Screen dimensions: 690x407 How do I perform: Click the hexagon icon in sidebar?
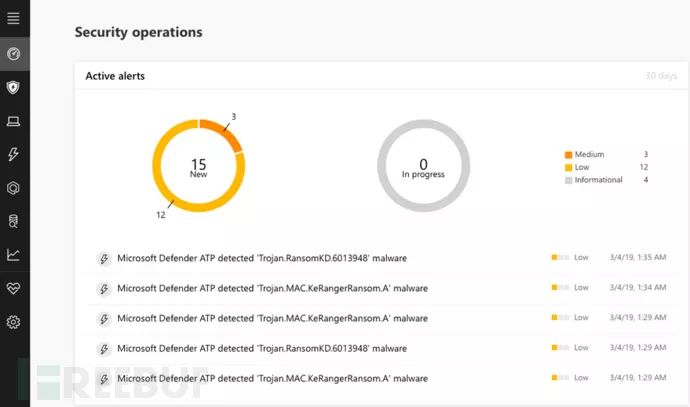point(13,188)
